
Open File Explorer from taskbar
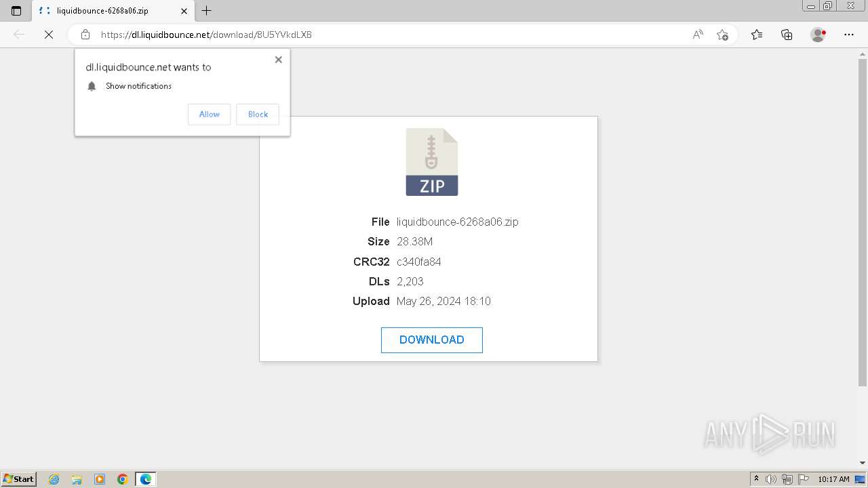pos(77,479)
